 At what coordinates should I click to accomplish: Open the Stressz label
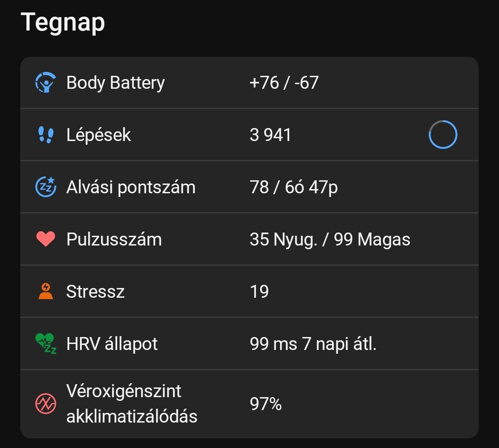(95, 291)
